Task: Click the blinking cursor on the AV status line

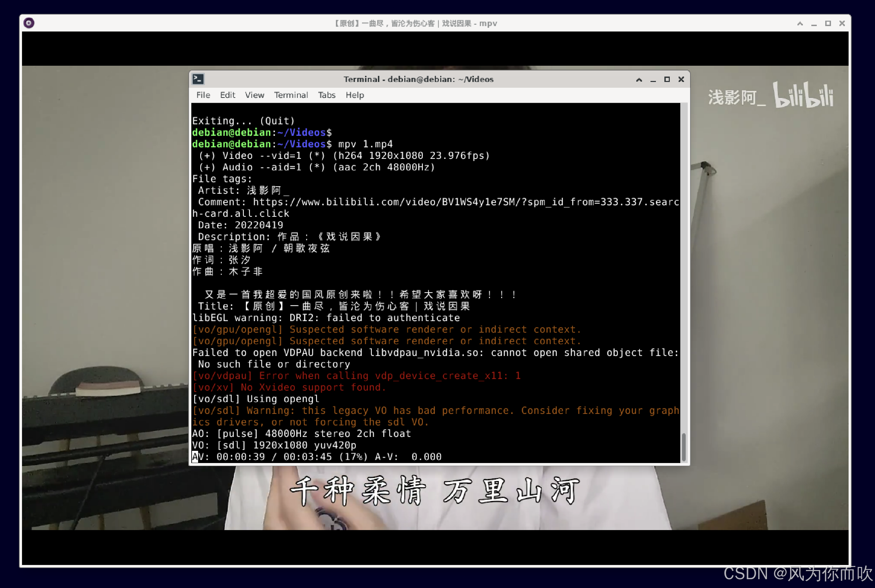Action: pyautogui.click(x=195, y=457)
